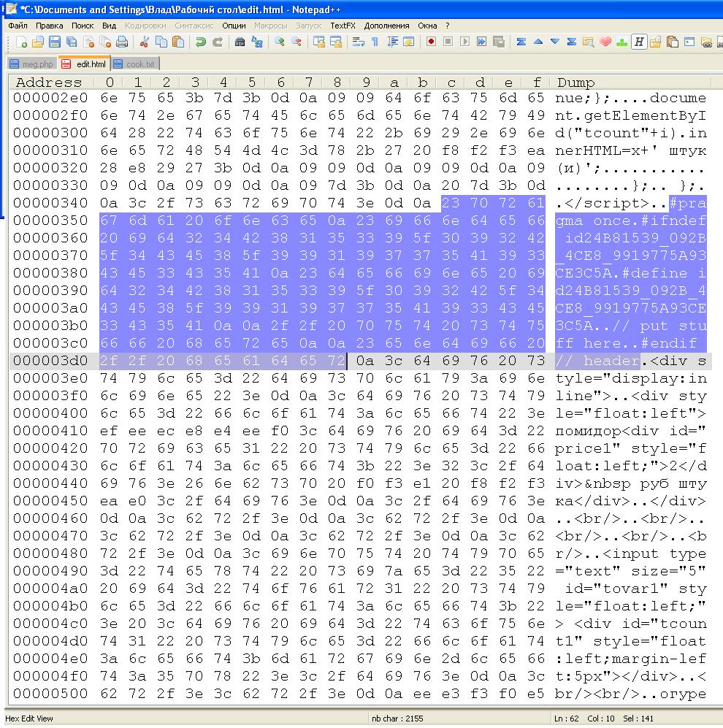The height and width of the screenshot is (728, 723).
Task: Click the Address column header
Action: 49,83
